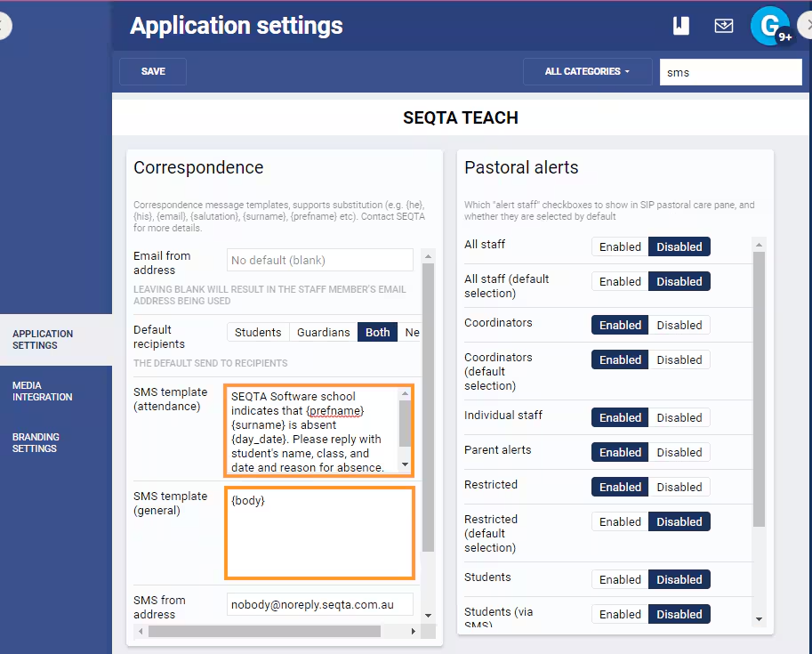Click Pastoral alerts scroll-down arrow
812x654 pixels.
pos(759,618)
